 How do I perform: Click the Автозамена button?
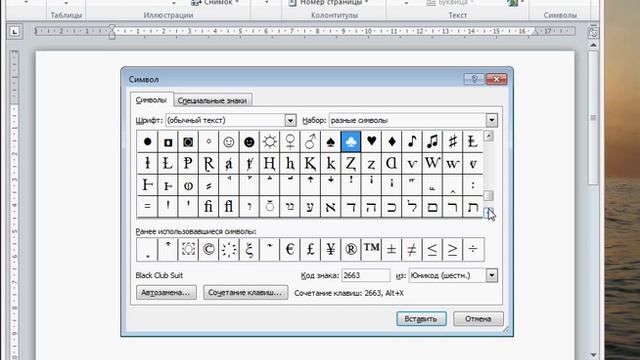pyautogui.click(x=166, y=293)
